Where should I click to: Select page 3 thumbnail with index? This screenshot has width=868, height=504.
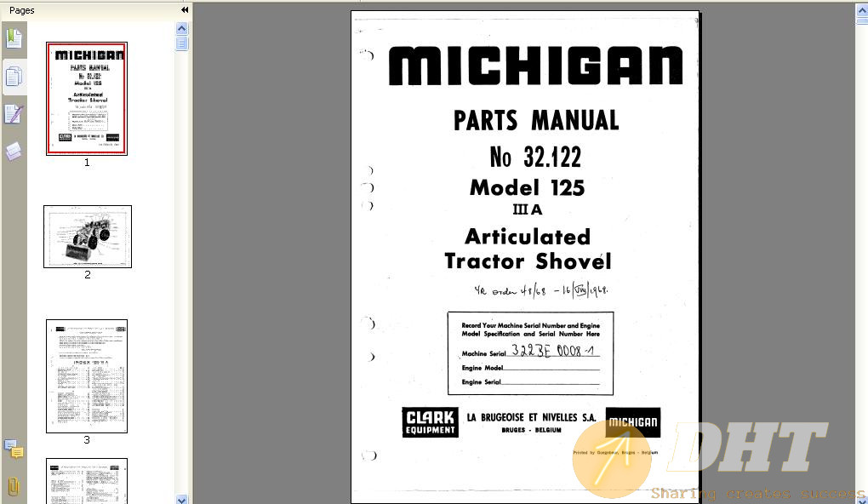[x=87, y=376]
